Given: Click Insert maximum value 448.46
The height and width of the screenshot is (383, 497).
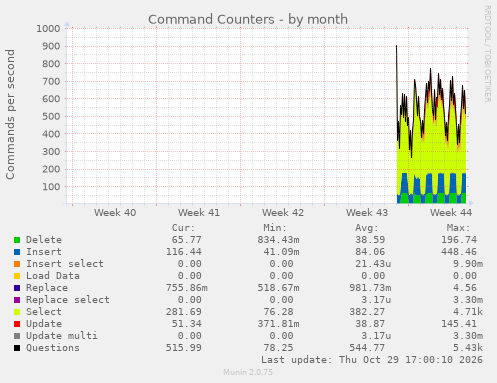Looking at the screenshot, I should click(459, 252).
